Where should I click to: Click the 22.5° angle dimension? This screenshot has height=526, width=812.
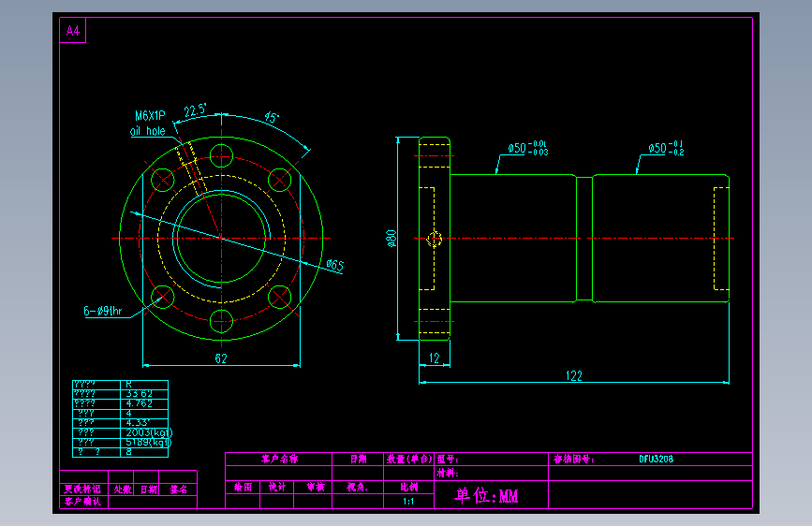click(x=195, y=110)
